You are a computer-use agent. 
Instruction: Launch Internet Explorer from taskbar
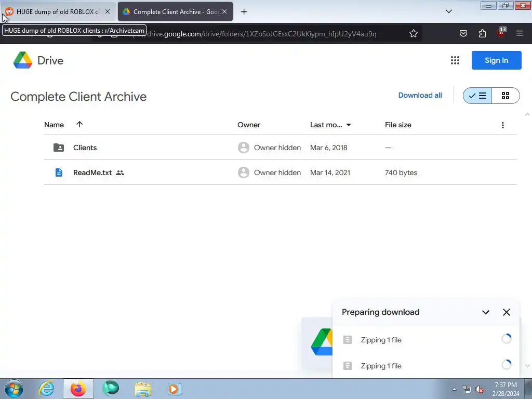tap(46, 389)
